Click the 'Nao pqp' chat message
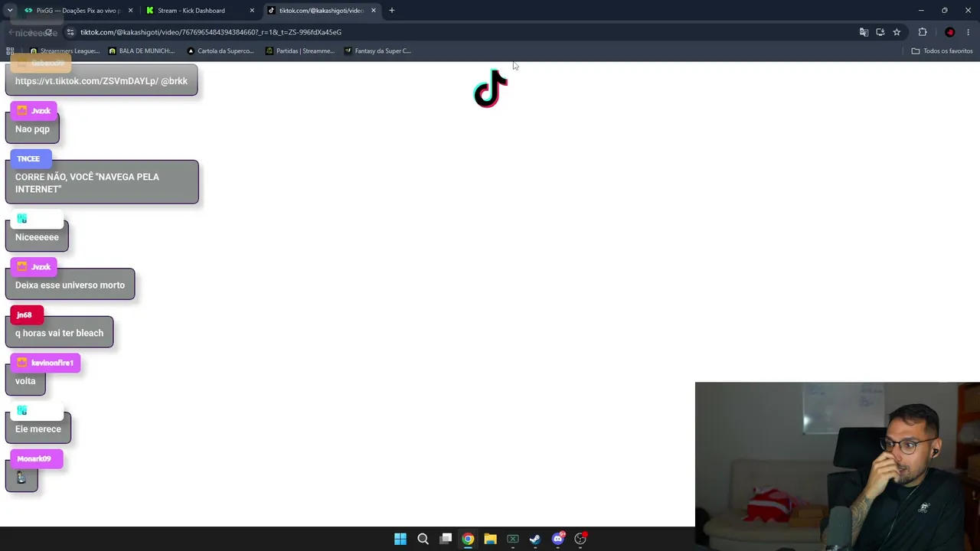Viewport: 980px width, 551px height. (x=32, y=129)
